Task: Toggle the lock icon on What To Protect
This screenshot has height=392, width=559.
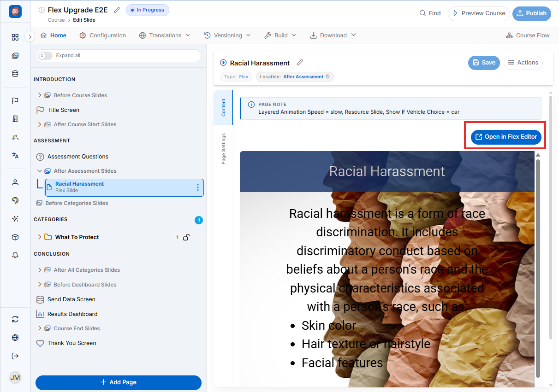Action: tap(186, 237)
